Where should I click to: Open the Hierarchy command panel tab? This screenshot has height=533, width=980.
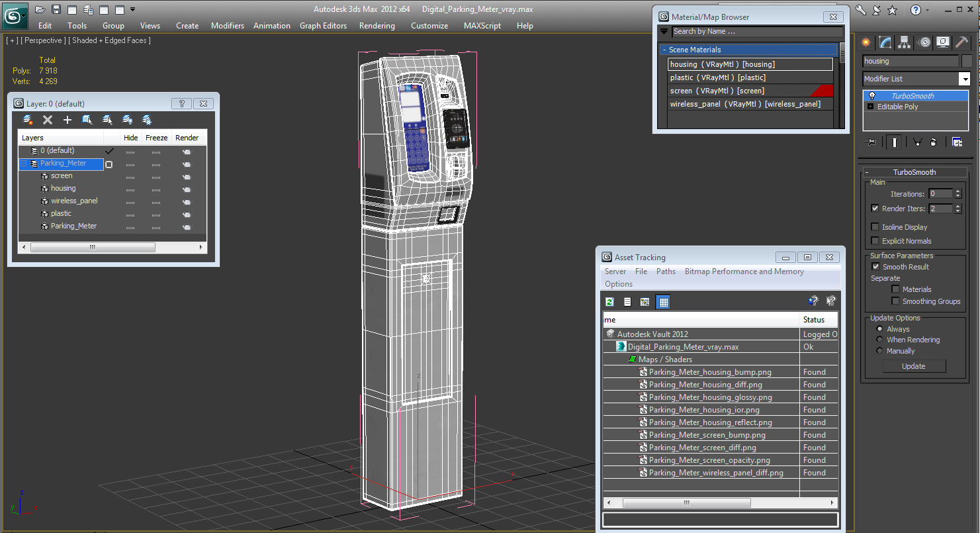pos(905,43)
